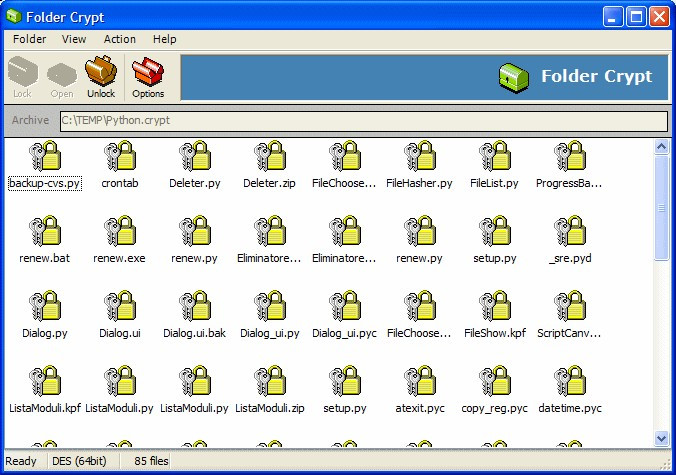Select the renew.exe file icon
676x475 pixels.
point(120,231)
